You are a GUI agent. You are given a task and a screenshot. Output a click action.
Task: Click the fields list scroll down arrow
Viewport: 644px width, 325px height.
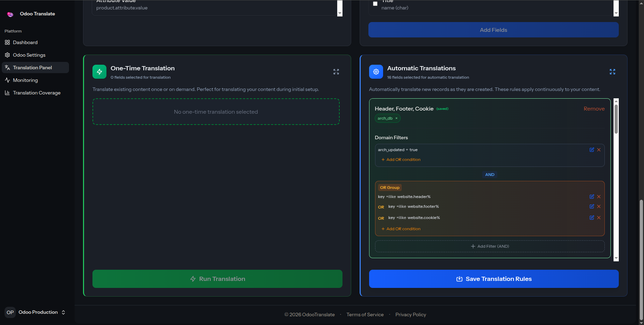pos(616,14)
